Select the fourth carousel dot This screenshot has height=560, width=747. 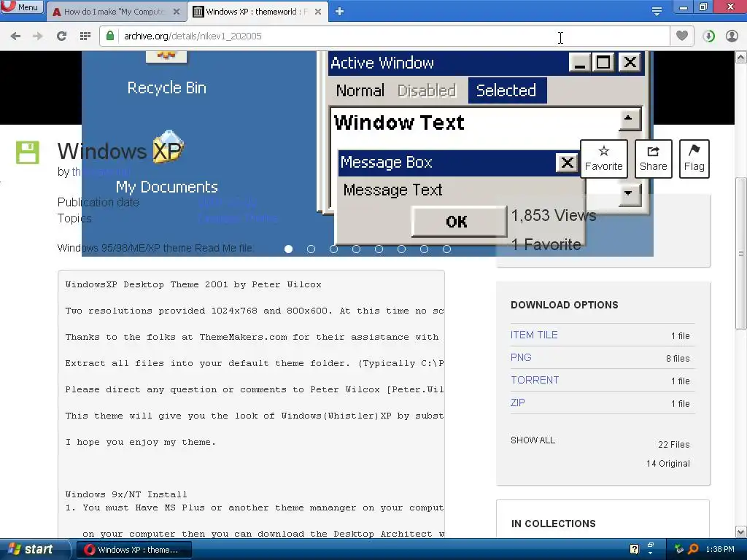pos(356,249)
